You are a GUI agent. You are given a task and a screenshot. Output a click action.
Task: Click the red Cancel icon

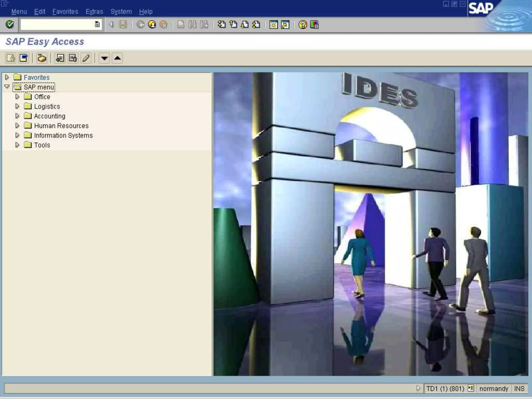click(x=163, y=25)
